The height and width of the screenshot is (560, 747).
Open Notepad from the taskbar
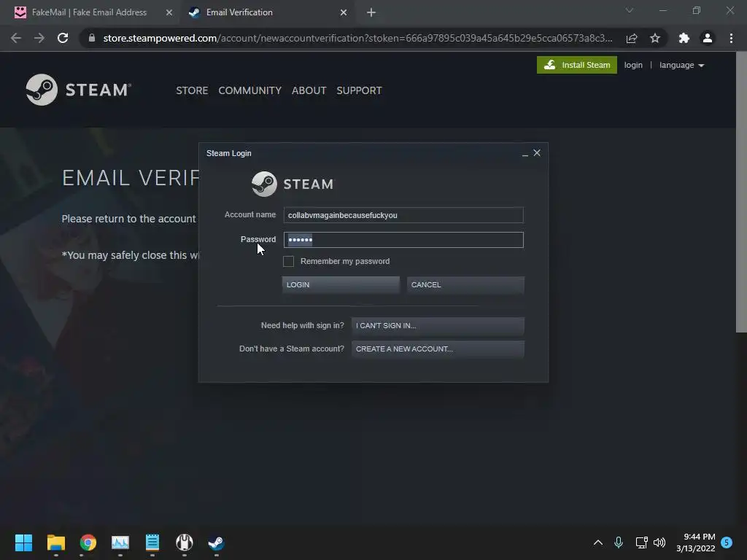pos(152,542)
